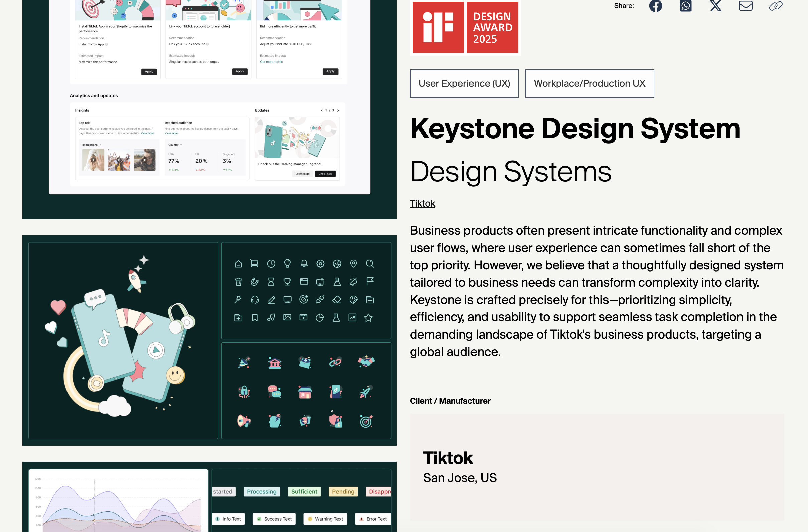Copy page link with chain icon
This screenshot has width=808, height=532.
[x=776, y=6]
